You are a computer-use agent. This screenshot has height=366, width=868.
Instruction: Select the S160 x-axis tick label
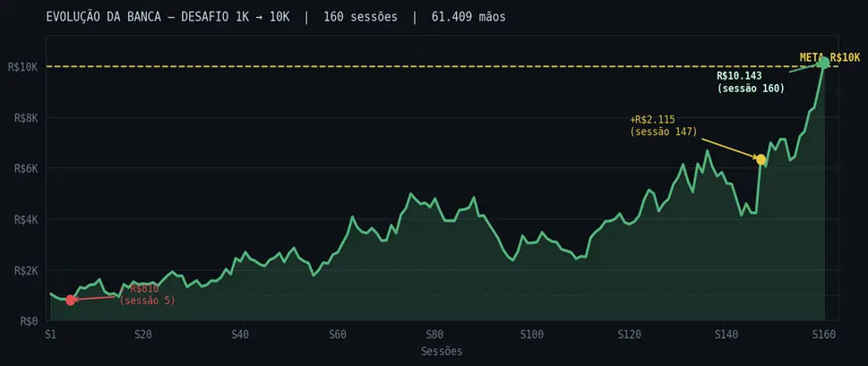click(823, 335)
